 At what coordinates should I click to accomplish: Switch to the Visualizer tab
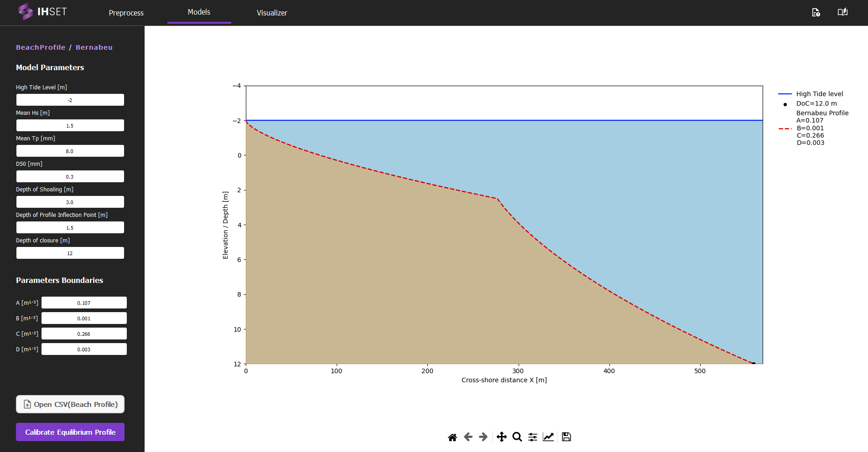272,13
